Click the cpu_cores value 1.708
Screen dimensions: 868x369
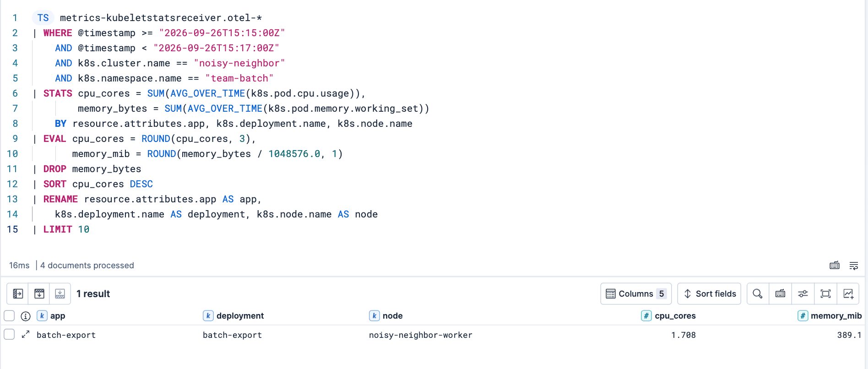pyautogui.click(x=684, y=335)
